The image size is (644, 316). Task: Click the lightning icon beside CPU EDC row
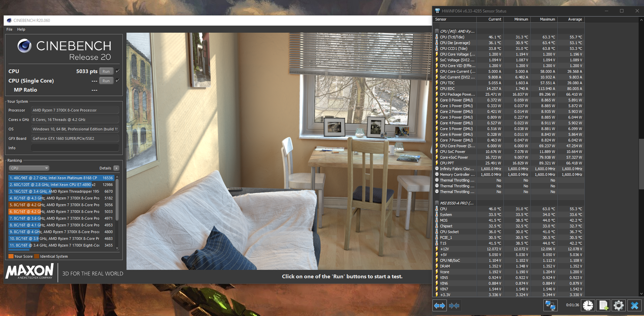(437, 89)
